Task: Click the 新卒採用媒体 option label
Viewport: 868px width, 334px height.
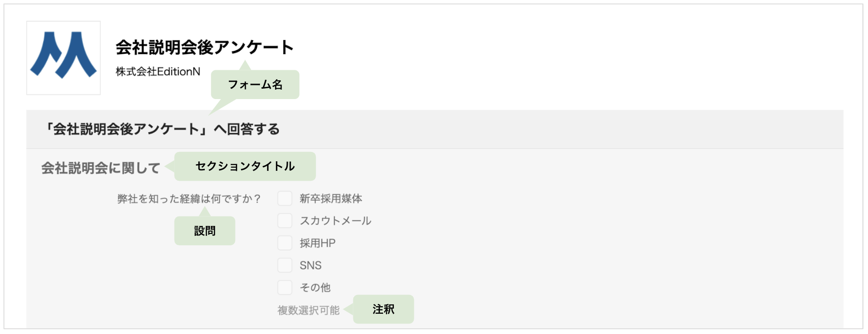Action: pyautogui.click(x=331, y=199)
